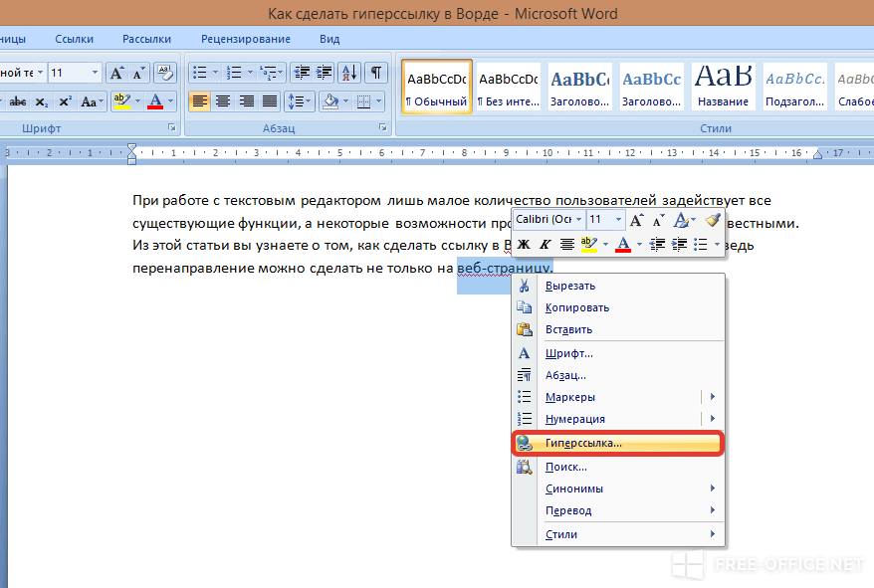Choose Копировать in context menu
The height and width of the screenshot is (588, 874).
click(x=618, y=307)
